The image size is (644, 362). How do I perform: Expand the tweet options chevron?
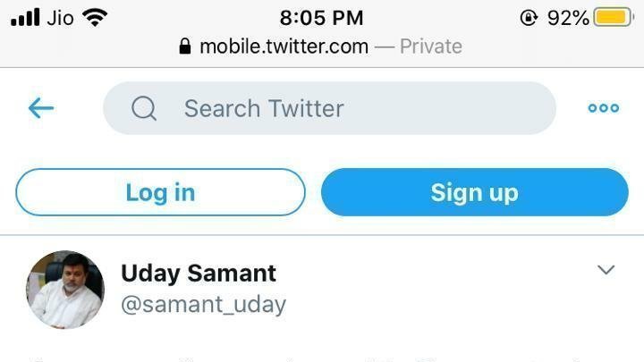pos(606,270)
